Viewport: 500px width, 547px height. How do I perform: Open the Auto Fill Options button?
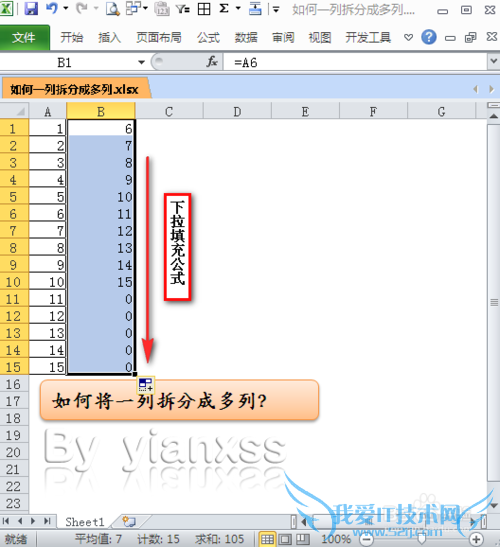coord(145,385)
